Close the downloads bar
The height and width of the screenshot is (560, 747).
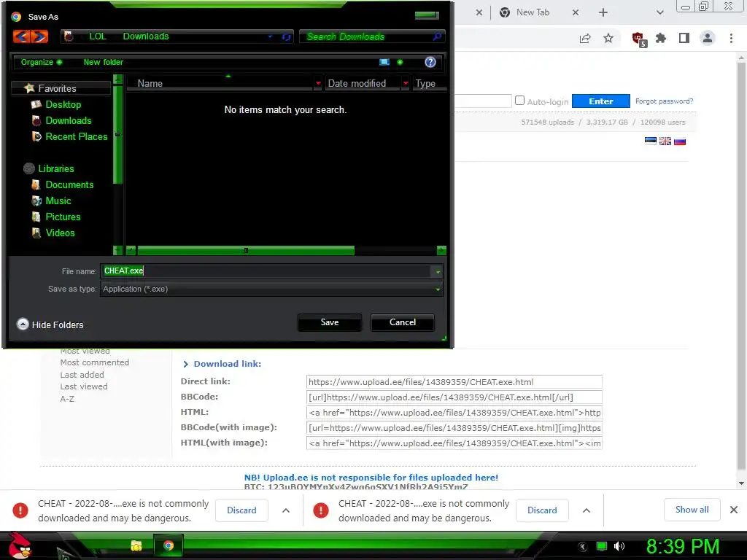(x=734, y=510)
